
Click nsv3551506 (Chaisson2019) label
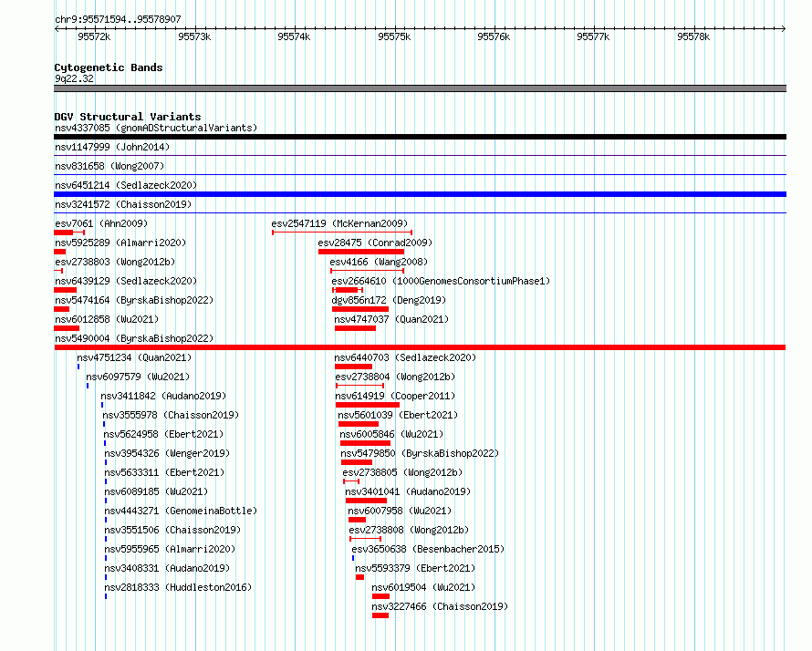click(x=173, y=530)
